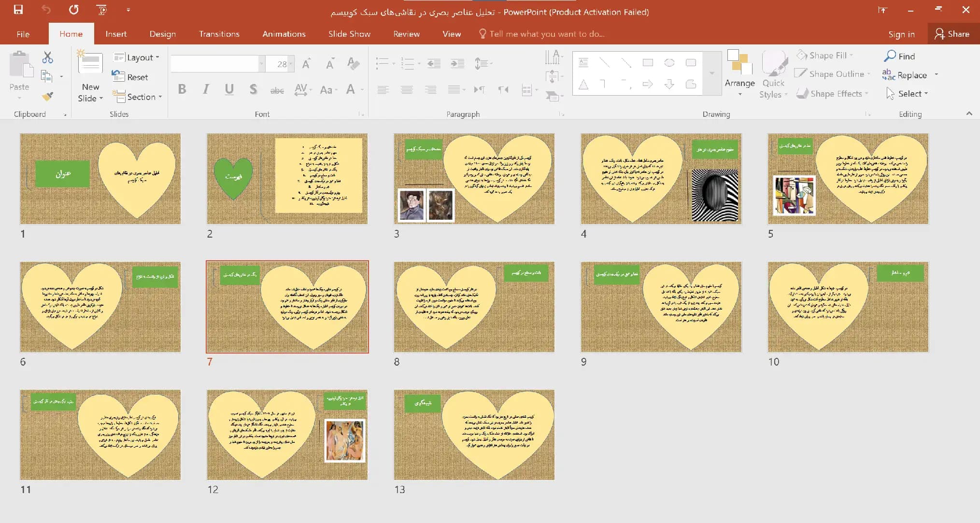Image resolution: width=980 pixels, height=523 pixels.
Task: Click Sign in link
Action: [901, 34]
